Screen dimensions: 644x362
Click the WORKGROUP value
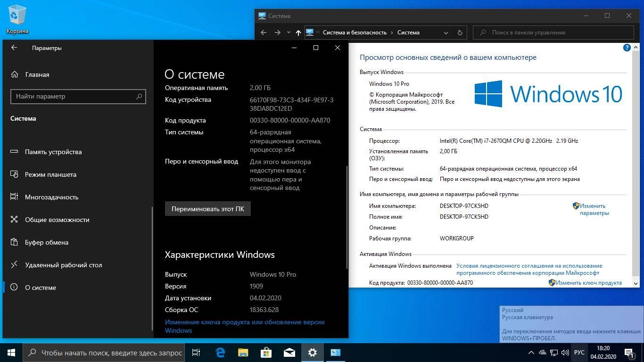457,239
